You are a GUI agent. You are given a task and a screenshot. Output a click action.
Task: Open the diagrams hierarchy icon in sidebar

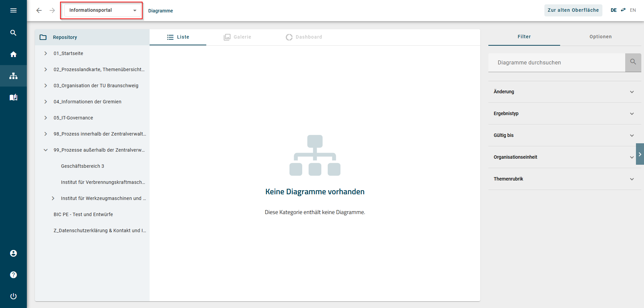tap(13, 76)
